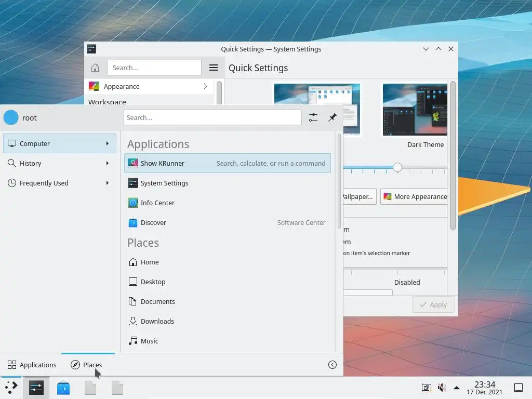This screenshot has height=399, width=532.
Task: Open Documents place in launcher
Action: [228, 301]
